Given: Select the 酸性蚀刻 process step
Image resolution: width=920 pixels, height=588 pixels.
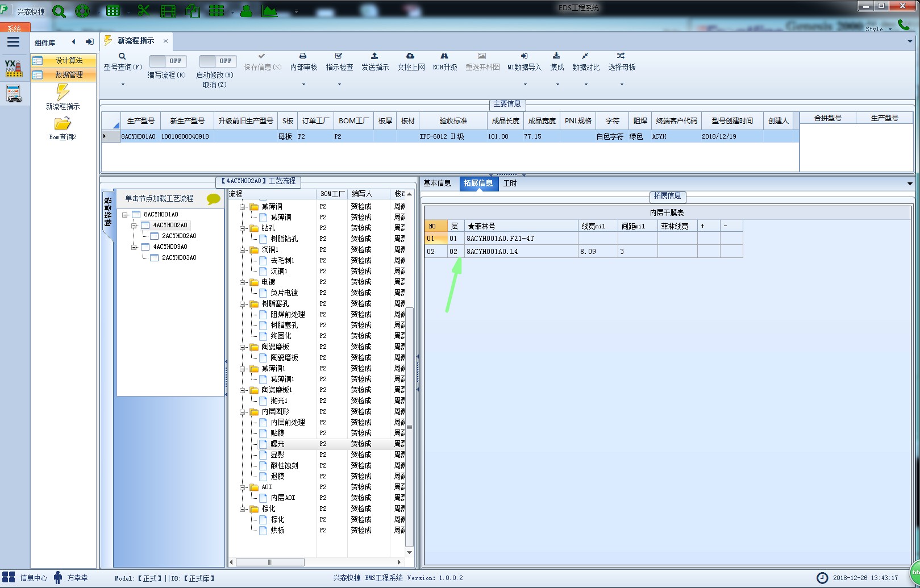Looking at the screenshot, I should point(284,466).
